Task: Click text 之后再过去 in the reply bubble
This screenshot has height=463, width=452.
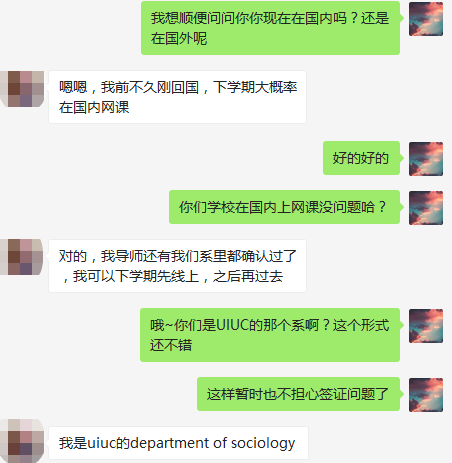Action: [x=248, y=276]
